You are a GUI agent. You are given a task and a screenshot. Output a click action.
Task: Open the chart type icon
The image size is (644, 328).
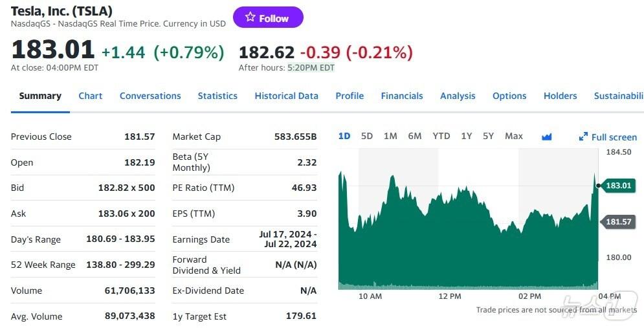(x=547, y=137)
